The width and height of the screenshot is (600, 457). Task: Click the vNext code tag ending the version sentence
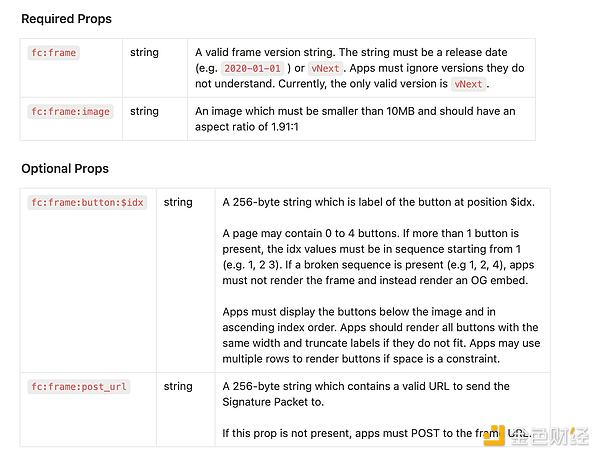click(468, 84)
